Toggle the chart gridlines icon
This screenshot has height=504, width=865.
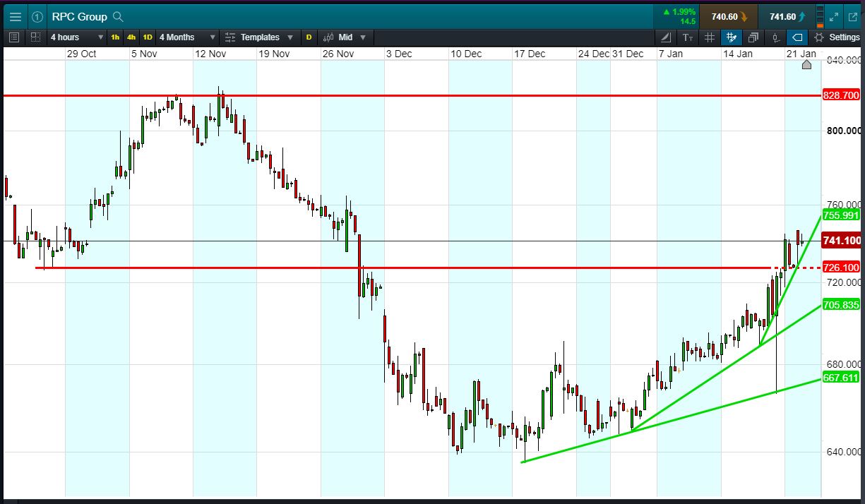[x=710, y=37]
